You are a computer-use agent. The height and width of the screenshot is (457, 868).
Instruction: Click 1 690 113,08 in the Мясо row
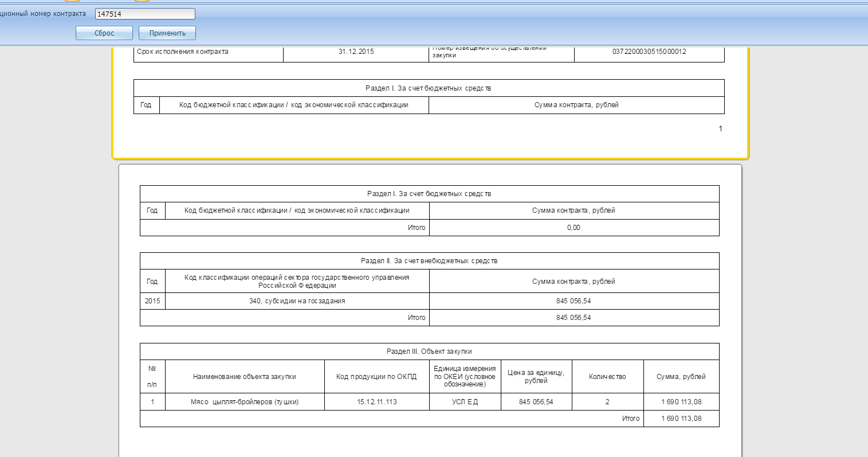(681, 402)
